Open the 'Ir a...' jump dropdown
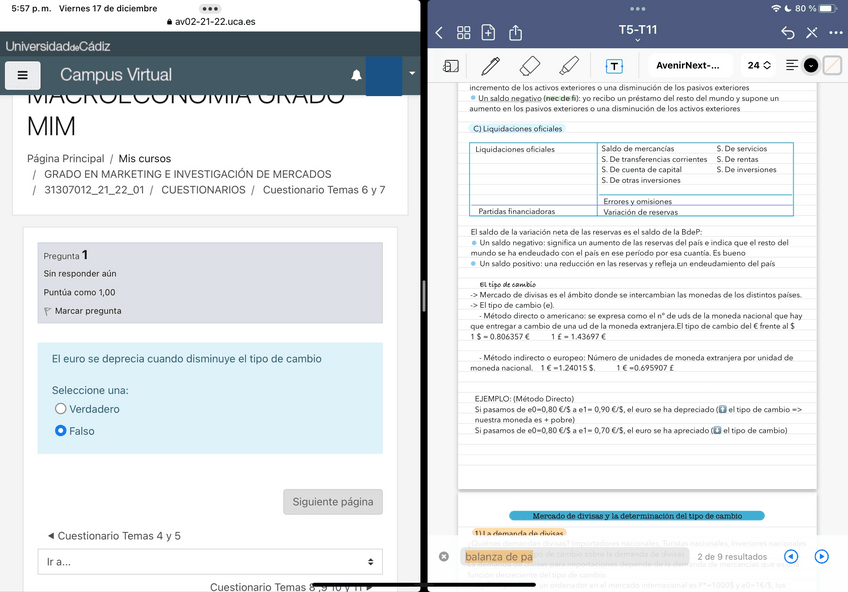The width and height of the screenshot is (848, 592). [x=210, y=562]
